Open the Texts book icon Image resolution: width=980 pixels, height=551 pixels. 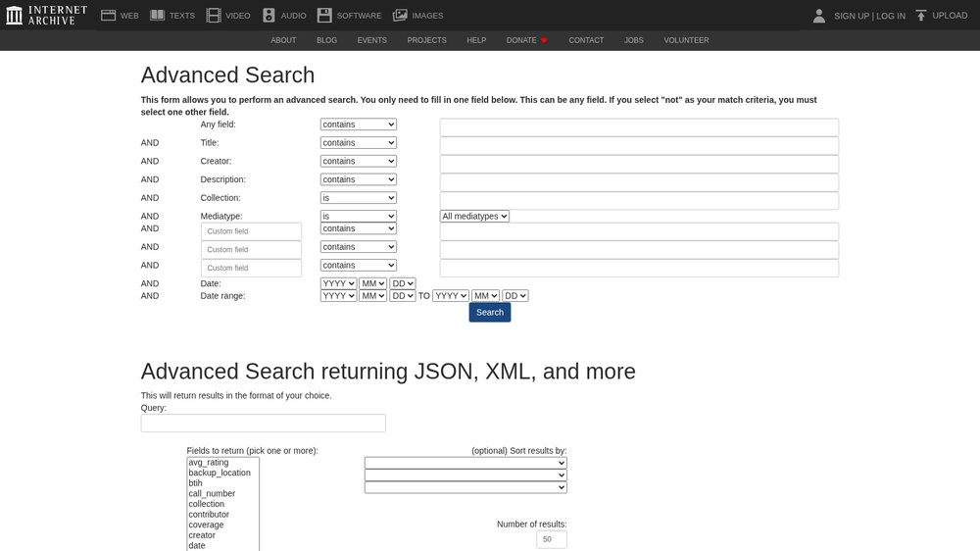click(158, 15)
